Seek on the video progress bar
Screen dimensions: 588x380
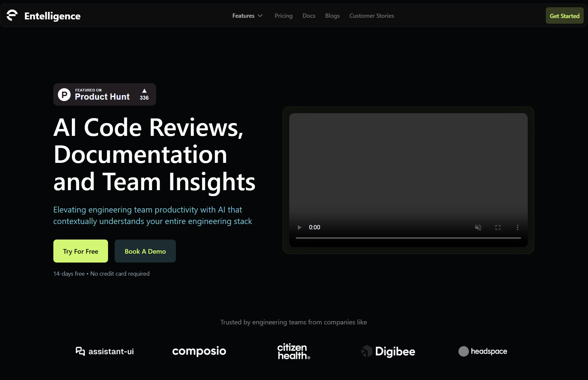click(x=408, y=238)
